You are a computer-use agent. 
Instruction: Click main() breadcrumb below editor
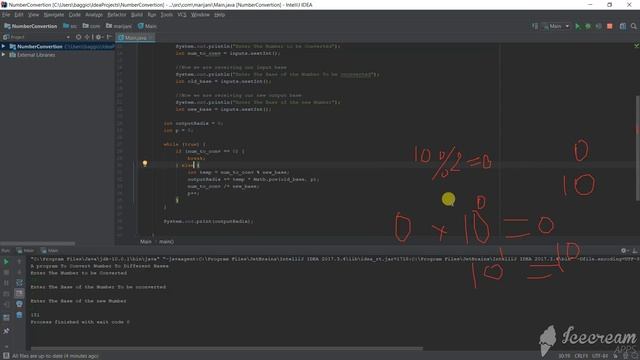click(x=166, y=242)
